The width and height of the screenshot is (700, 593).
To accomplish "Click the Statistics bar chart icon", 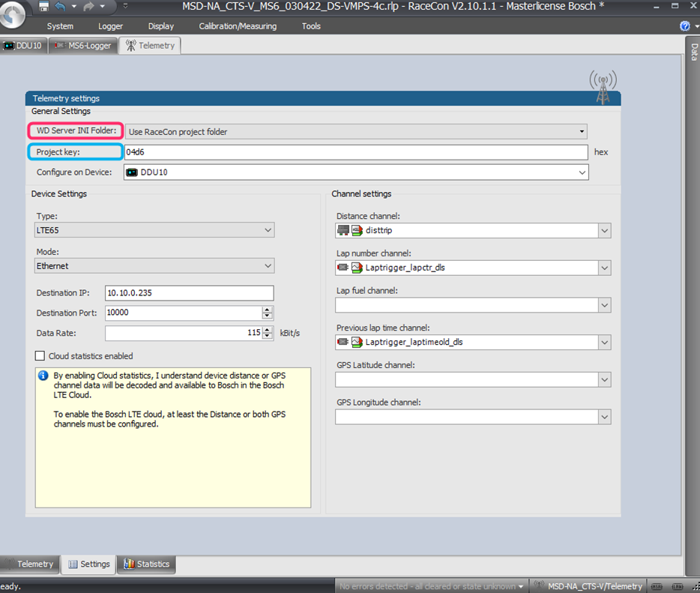I will 129,564.
